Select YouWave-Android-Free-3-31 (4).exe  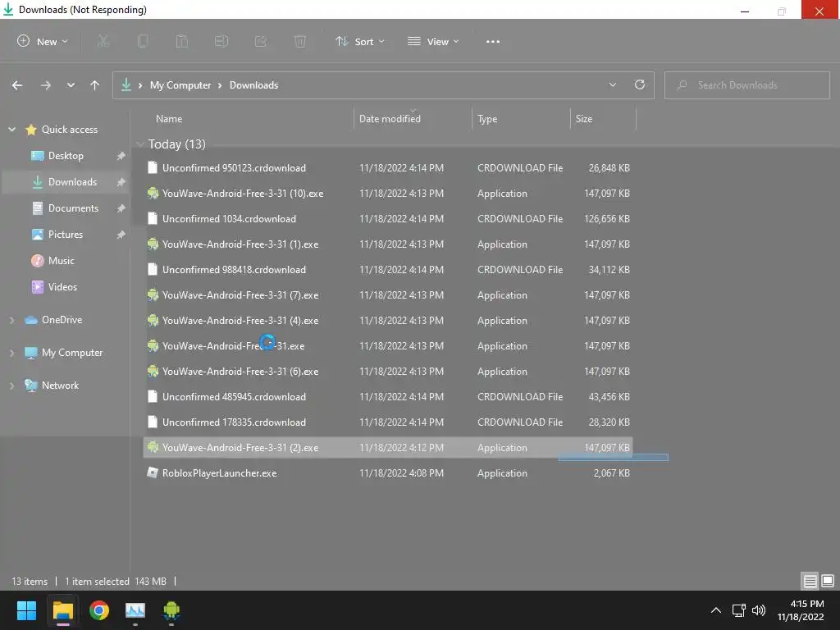click(x=388, y=321)
